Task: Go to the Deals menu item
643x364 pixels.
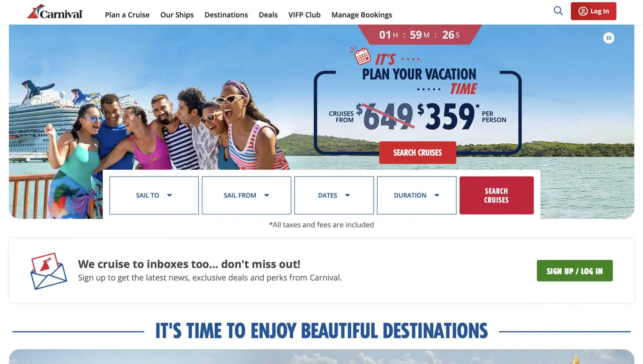Action: pos(268,15)
